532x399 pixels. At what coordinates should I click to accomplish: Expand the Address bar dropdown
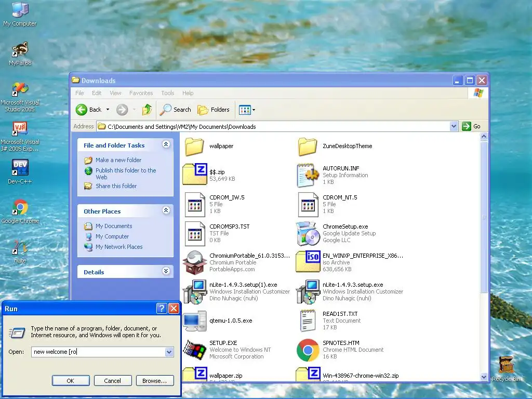tap(454, 127)
